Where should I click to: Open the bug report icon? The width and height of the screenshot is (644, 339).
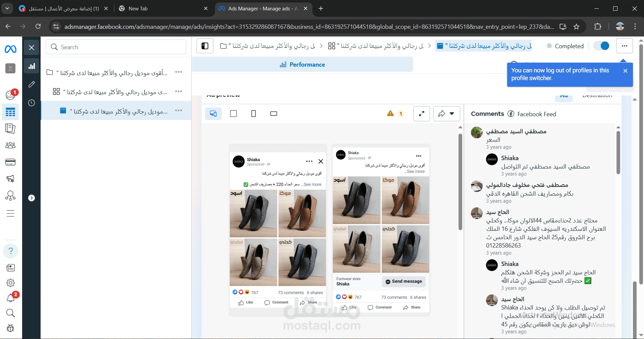point(10,328)
